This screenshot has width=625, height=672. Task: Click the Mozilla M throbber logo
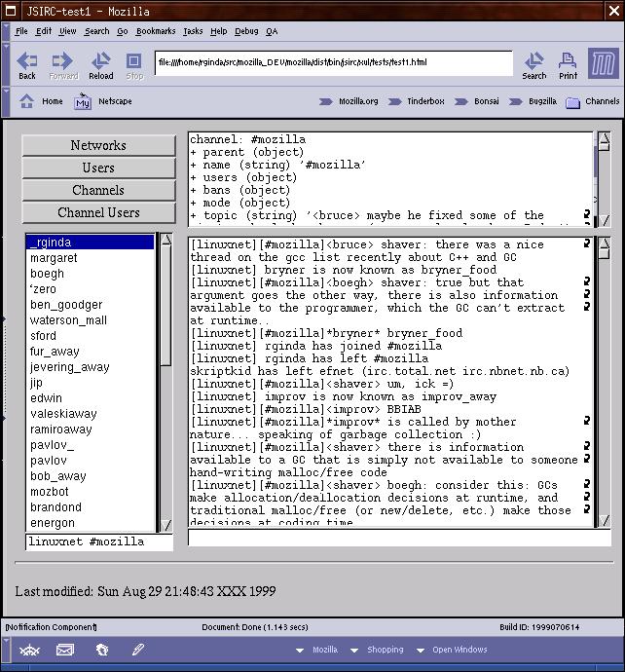pyautogui.click(x=603, y=63)
